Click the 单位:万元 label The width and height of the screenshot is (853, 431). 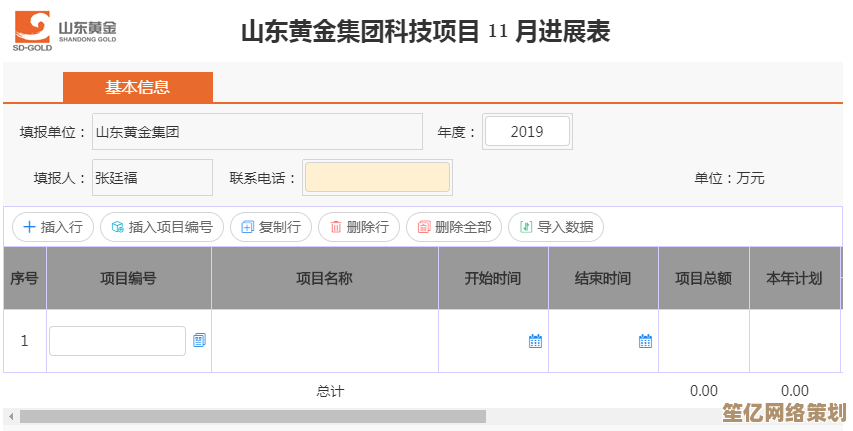click(729, 178)
